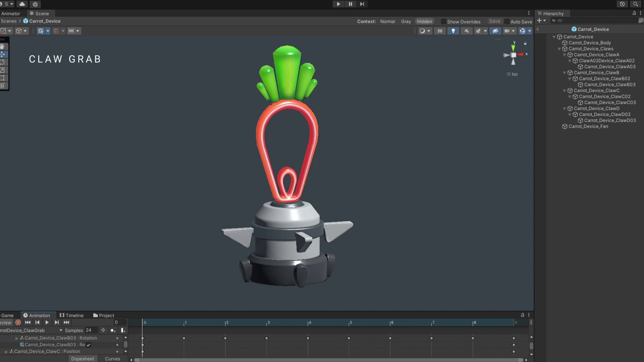Viewport: 644px width, 362px height.
Task: Switch to the Animation tab
Action: click(37, 315)
